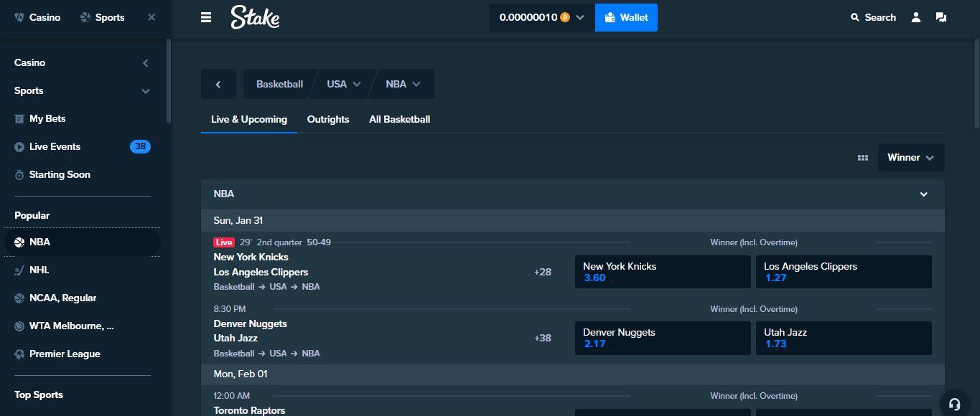
Task: Click the Wallet button
Action: 626,17
